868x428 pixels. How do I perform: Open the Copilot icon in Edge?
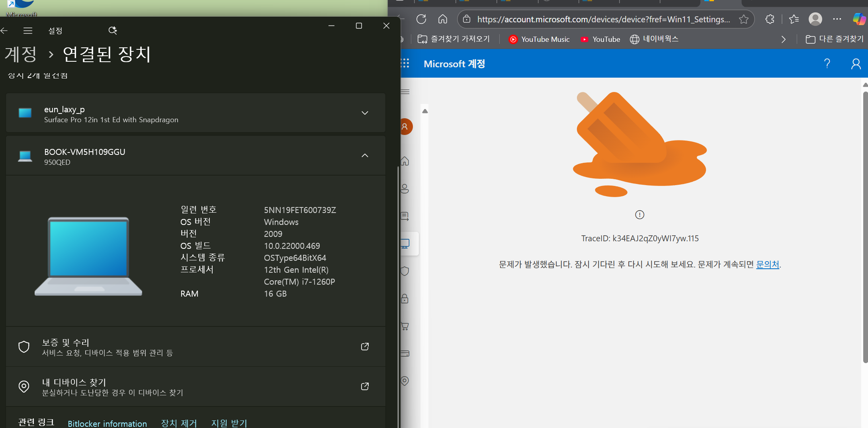coord(859,19)
